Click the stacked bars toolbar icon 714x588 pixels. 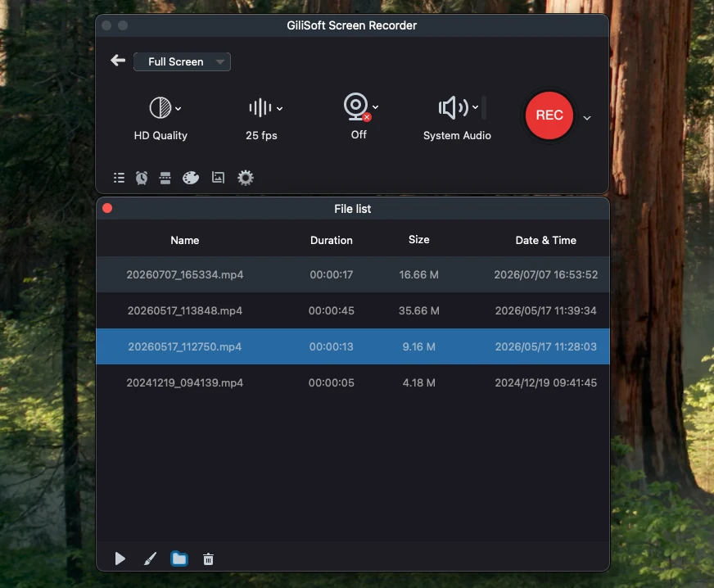[165, 178]
